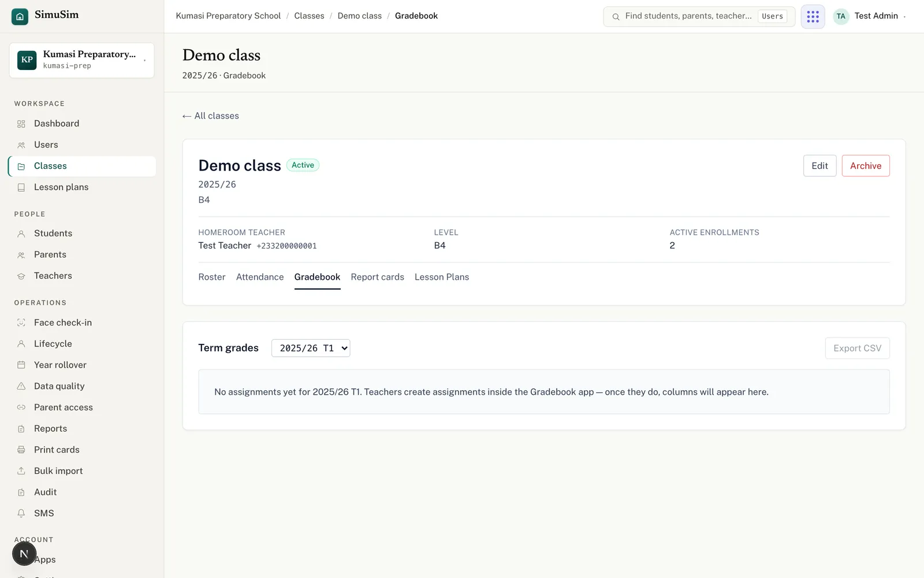
Task: Click the Teachers graduation cap icon
Action: [x=21, y=276]
